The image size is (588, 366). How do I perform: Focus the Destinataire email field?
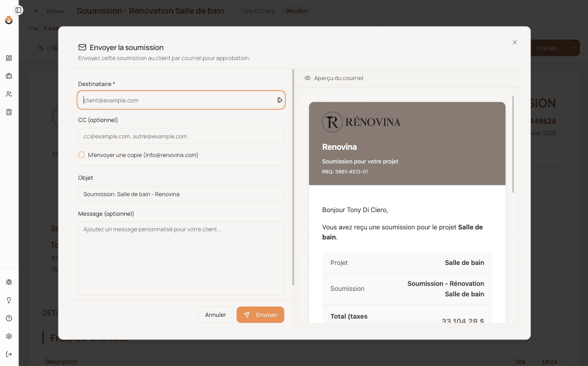(x=181, y=100)
